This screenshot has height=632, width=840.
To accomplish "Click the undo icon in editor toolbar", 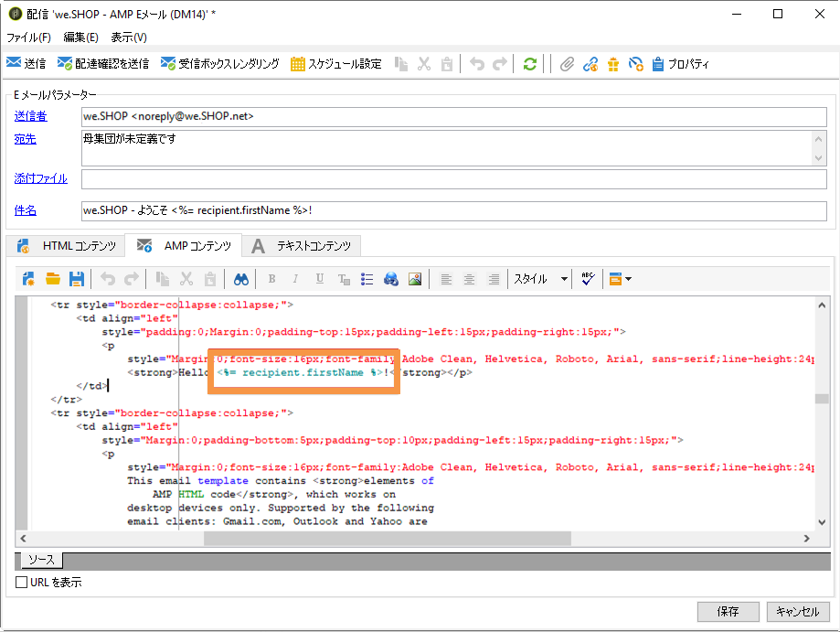I will (108, 279).
